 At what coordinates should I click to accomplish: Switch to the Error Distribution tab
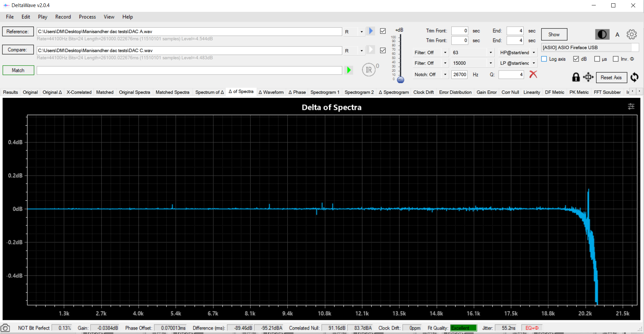point(455,92)
